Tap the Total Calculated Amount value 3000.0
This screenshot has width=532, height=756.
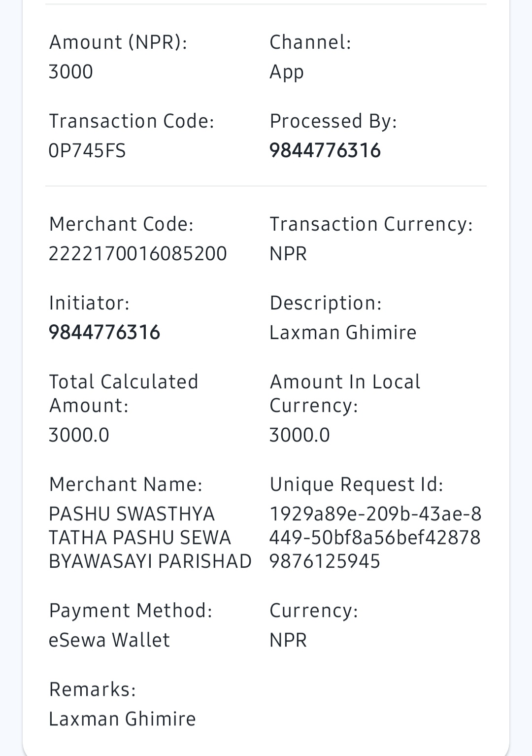point(79,435)
